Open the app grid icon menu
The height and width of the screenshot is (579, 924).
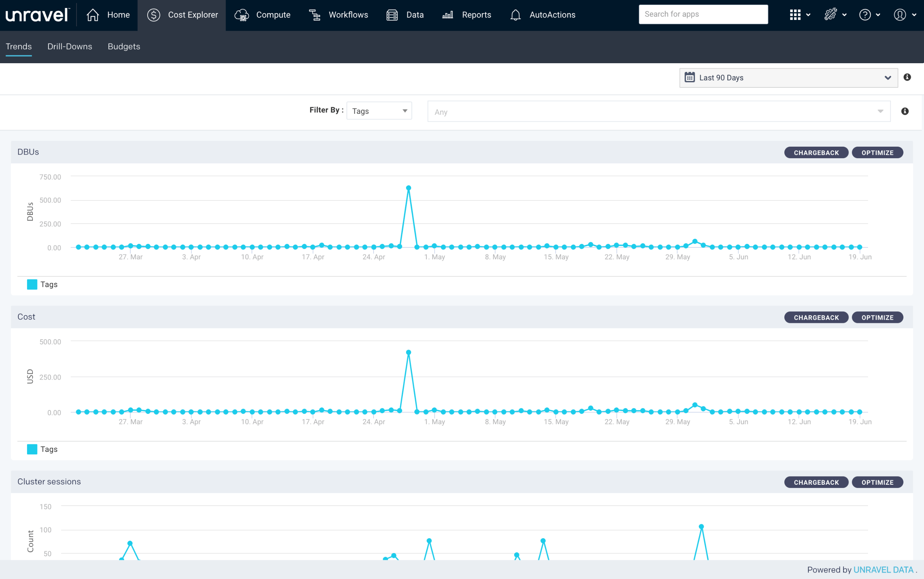pyautogui.click(x=795, y=15)
